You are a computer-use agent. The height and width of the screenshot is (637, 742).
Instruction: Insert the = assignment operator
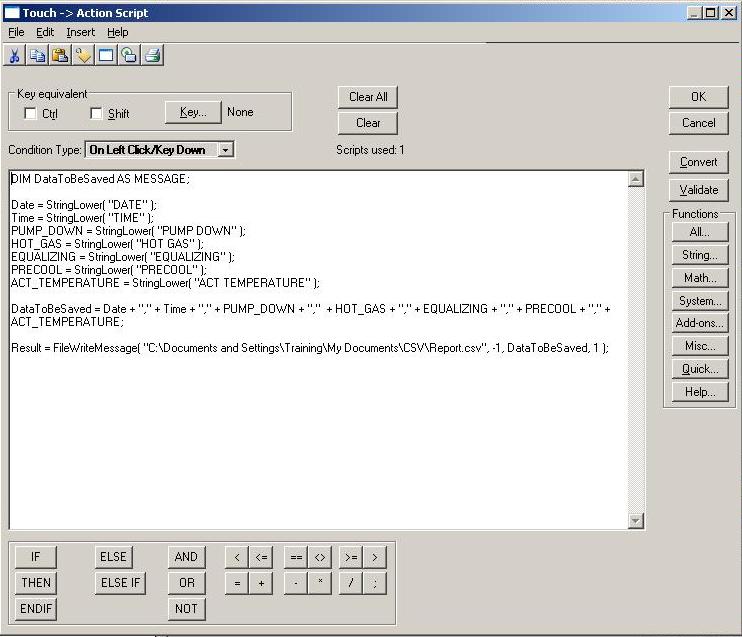tap(237, 583)
